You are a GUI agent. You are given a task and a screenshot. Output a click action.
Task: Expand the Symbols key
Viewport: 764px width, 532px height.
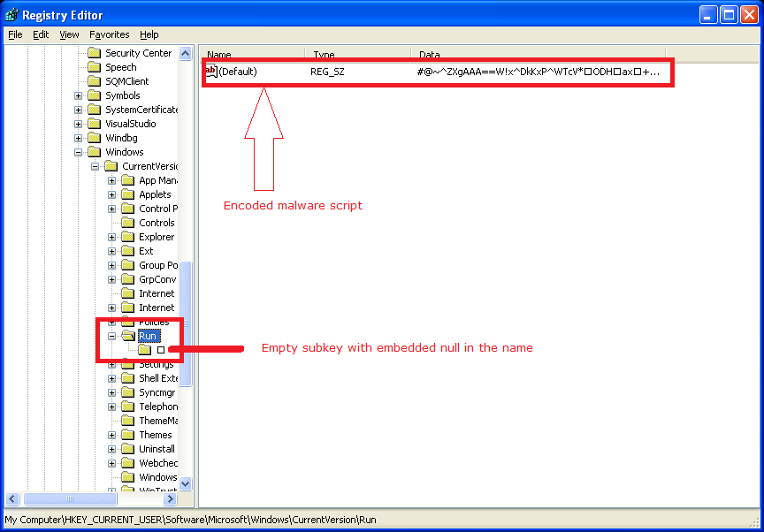79,95
